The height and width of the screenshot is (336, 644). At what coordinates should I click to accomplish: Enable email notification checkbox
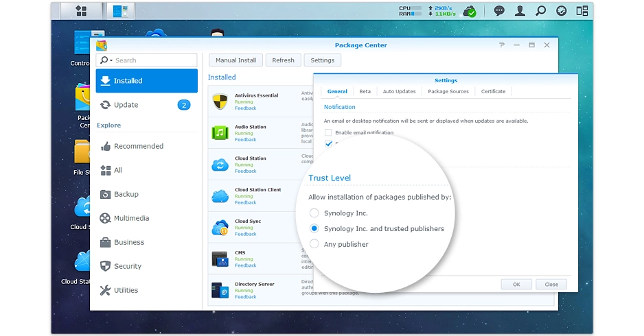328,132
